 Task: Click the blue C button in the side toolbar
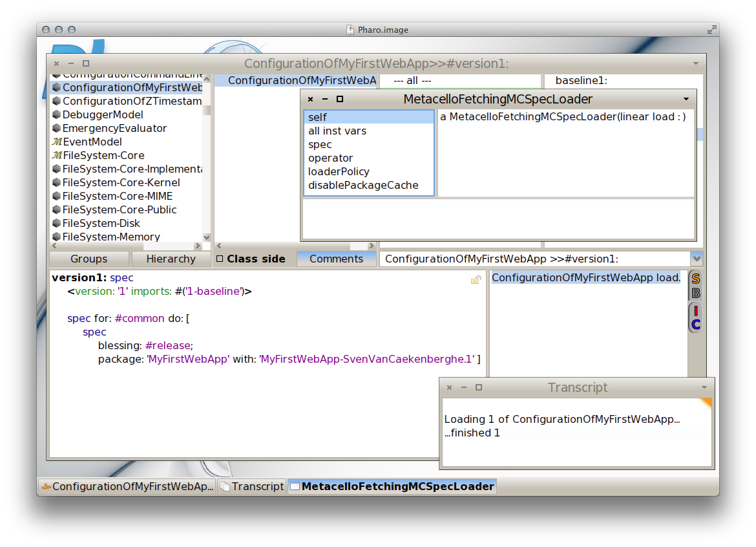tap(696, 325)
